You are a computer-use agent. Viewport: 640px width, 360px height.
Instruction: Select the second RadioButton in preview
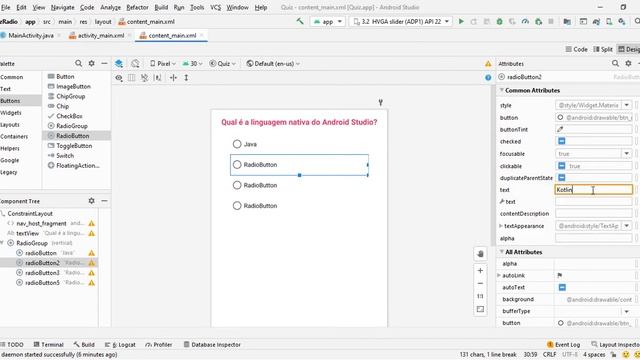tap(299, 164)
